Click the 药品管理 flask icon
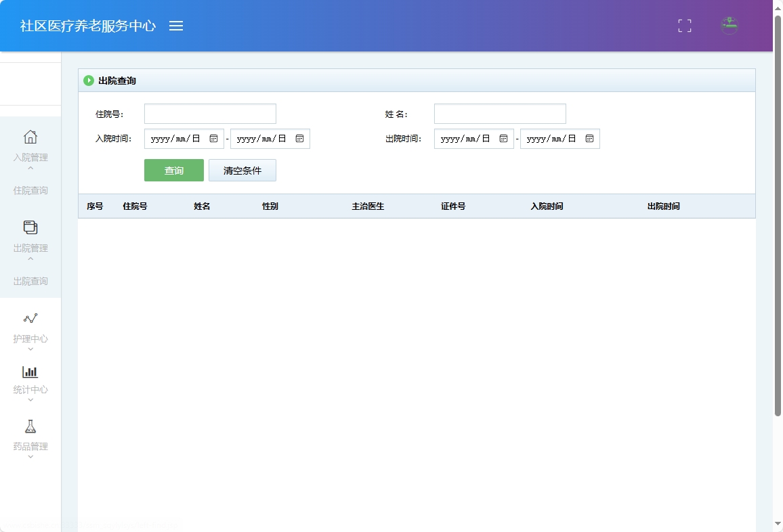 [x=30, y=425]
